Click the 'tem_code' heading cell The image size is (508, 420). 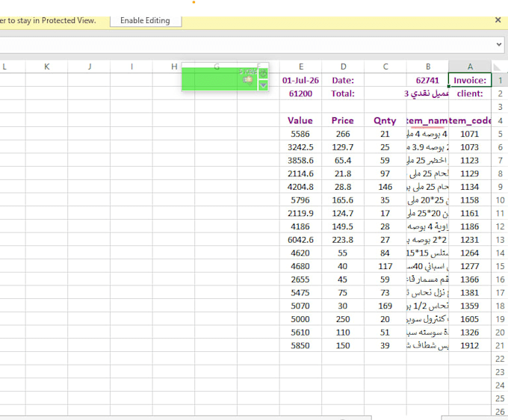[x=470, y=120]
